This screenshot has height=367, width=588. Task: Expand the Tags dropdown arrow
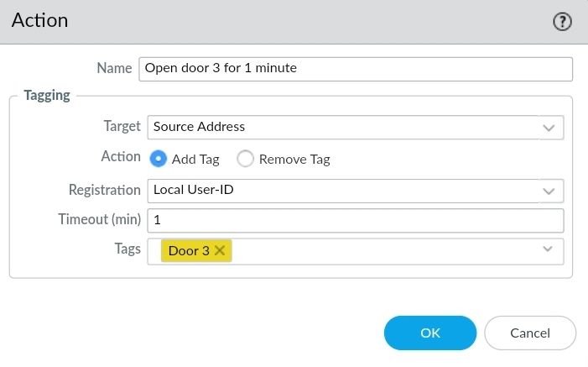click(548, 249)
